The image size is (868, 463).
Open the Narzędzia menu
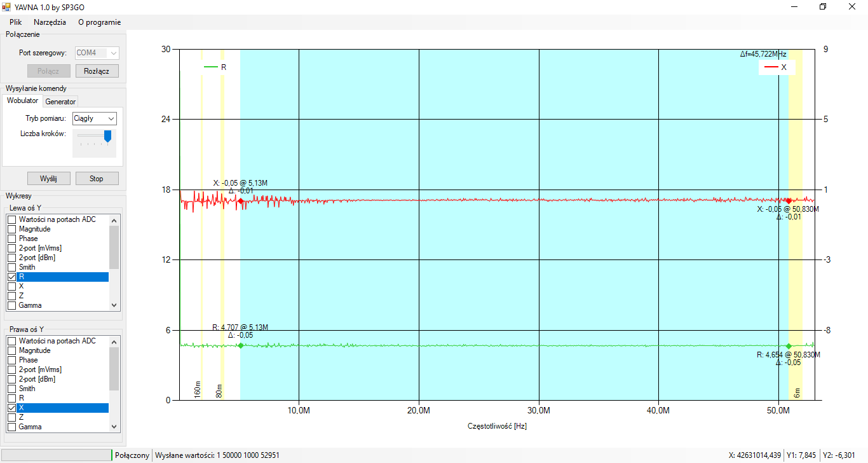[50, 22]
